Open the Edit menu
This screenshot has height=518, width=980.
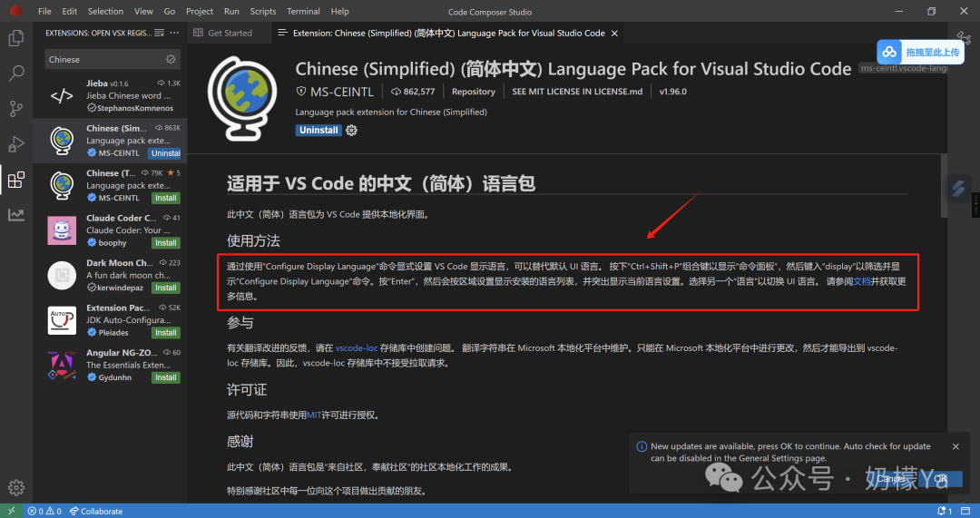(x=69, y=11)
